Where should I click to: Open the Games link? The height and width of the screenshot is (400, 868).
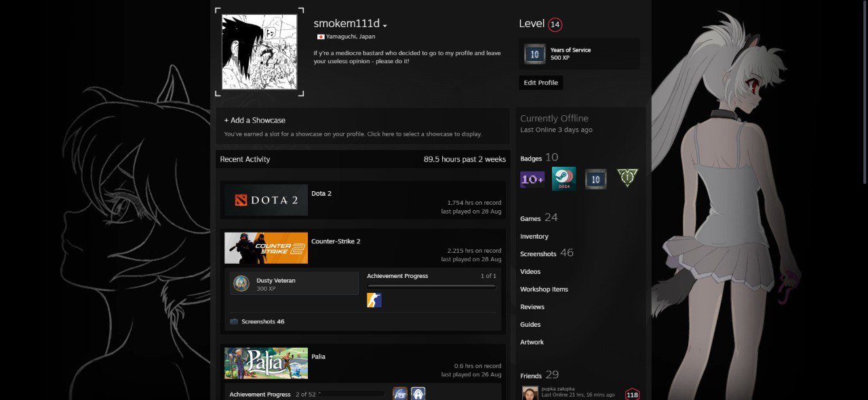pyautogui.click(x=530, y=219)
